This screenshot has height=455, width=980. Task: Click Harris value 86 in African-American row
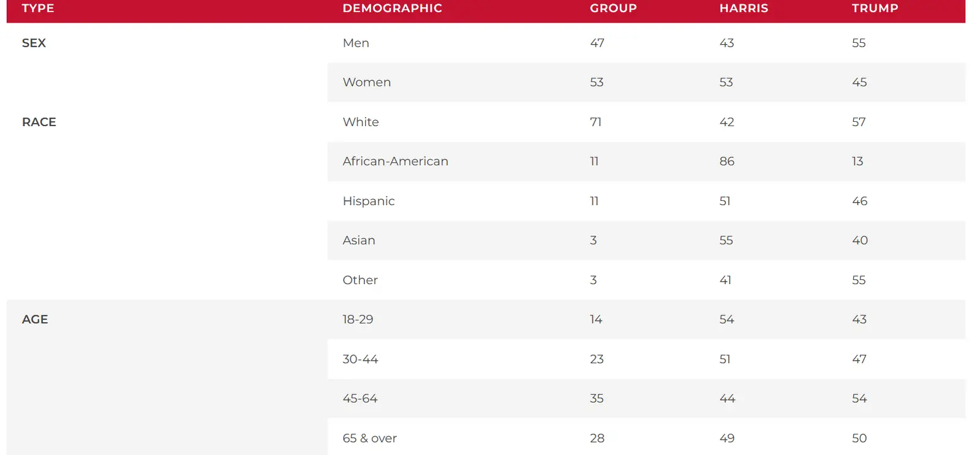tap(727, 161)
